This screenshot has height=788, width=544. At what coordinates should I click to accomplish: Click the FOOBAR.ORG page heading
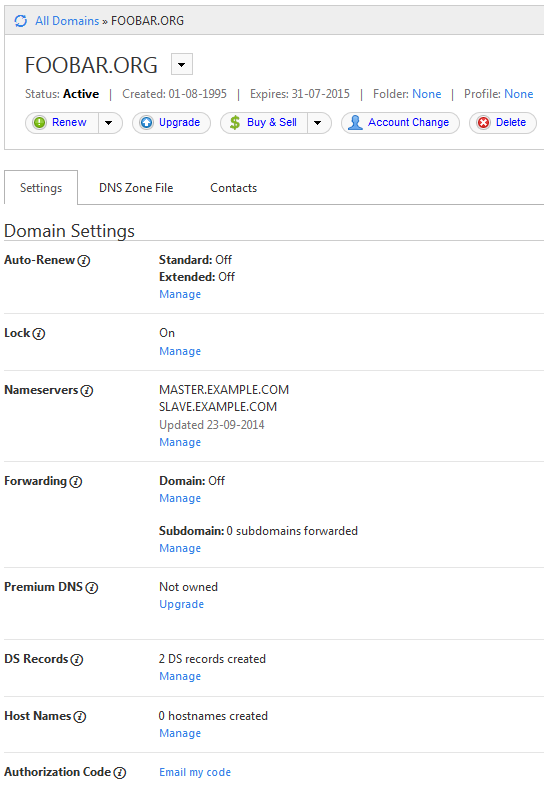pyautogui.click(x=92, y=65)
